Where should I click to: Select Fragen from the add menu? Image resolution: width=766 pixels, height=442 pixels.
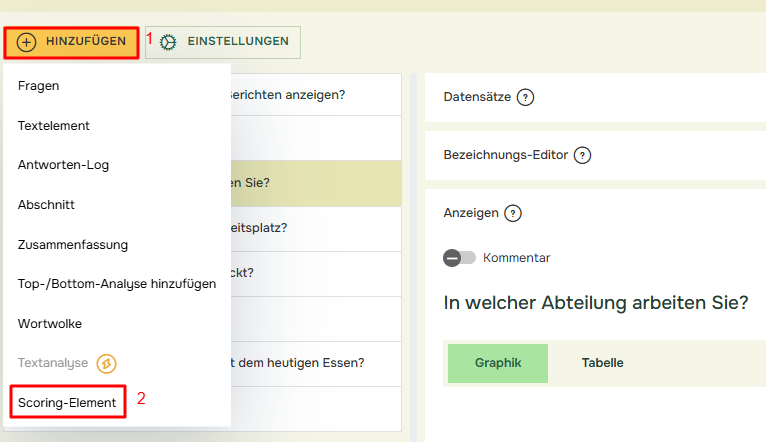coord(39,86)
